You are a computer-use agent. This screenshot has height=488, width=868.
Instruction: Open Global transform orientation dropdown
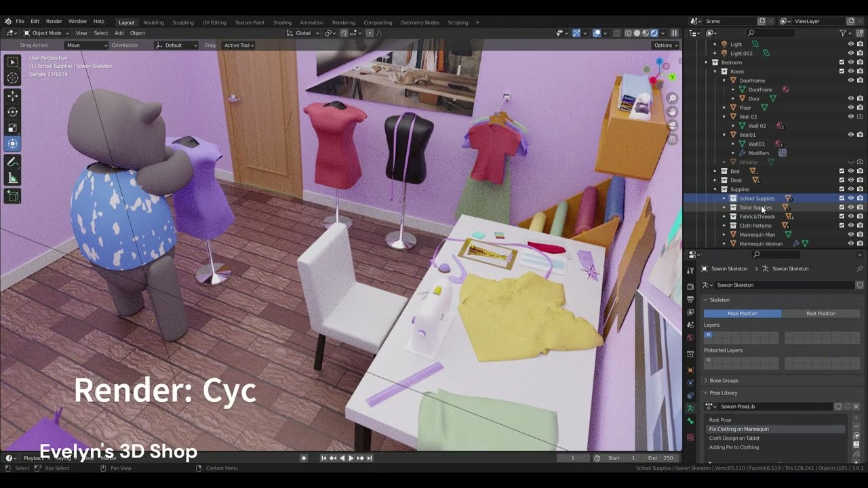pos(302,33)
